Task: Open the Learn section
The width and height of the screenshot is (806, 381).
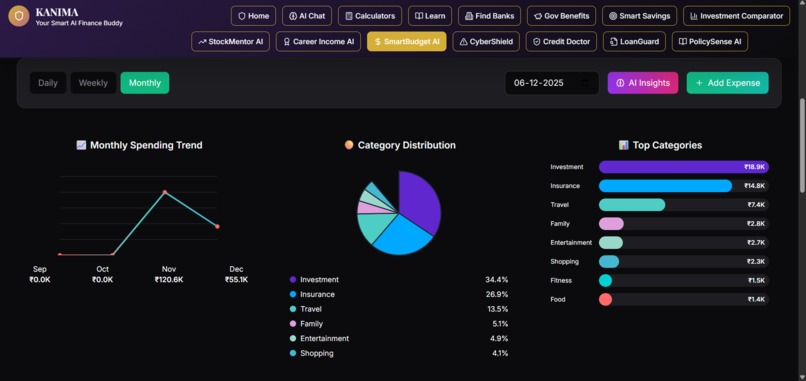Action: [430, 16]
